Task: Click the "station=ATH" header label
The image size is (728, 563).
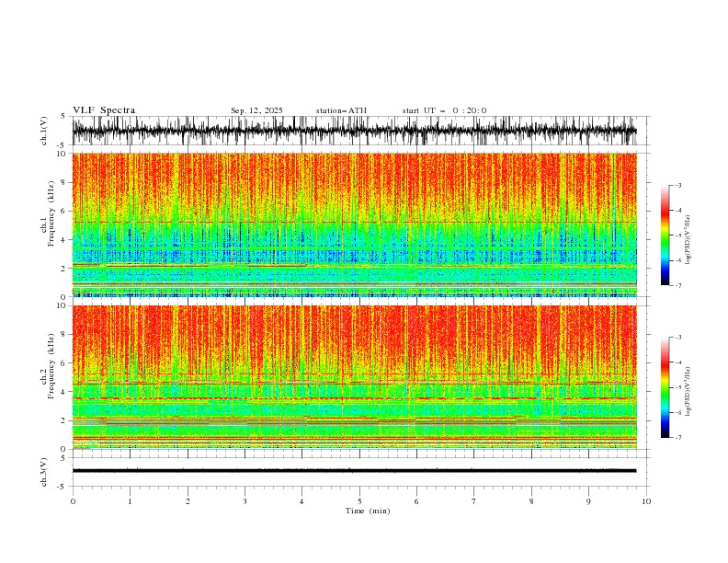Action: point(341,110)
